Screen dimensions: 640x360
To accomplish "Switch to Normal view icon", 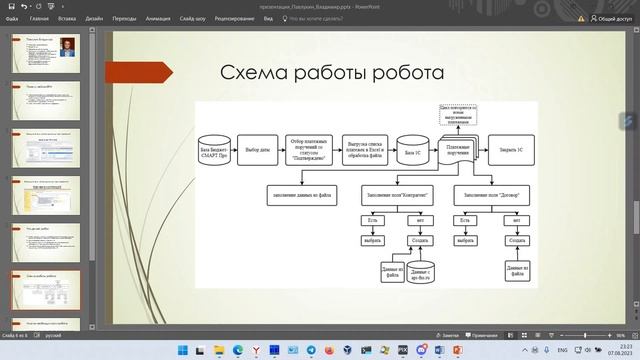I will point(510,336).
